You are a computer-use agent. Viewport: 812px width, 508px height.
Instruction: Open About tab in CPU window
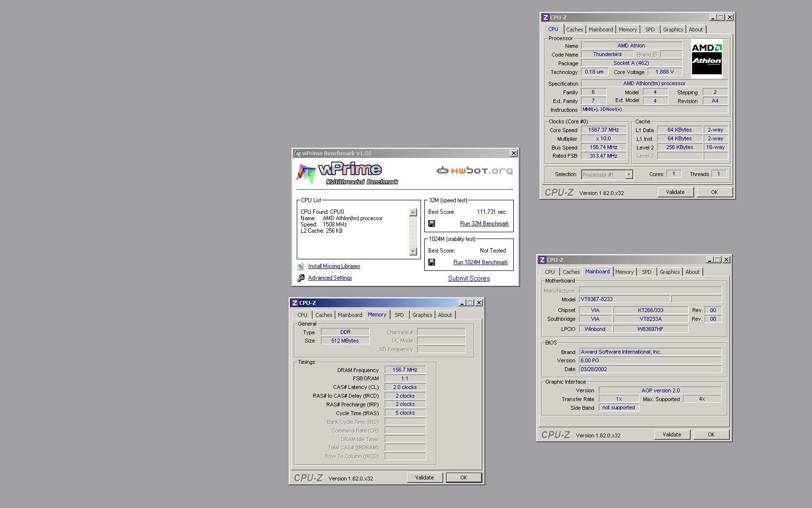point(696,30)
